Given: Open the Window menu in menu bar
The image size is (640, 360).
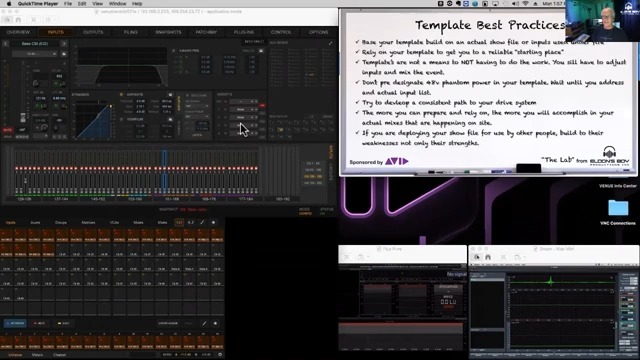Looking at the screenshot, I should pos(117,4).
